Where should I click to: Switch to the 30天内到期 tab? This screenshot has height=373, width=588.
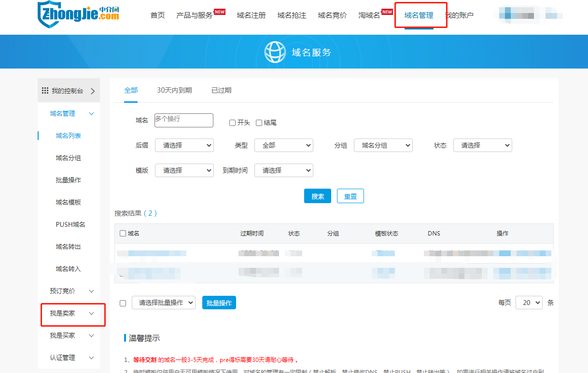point(174,90)
